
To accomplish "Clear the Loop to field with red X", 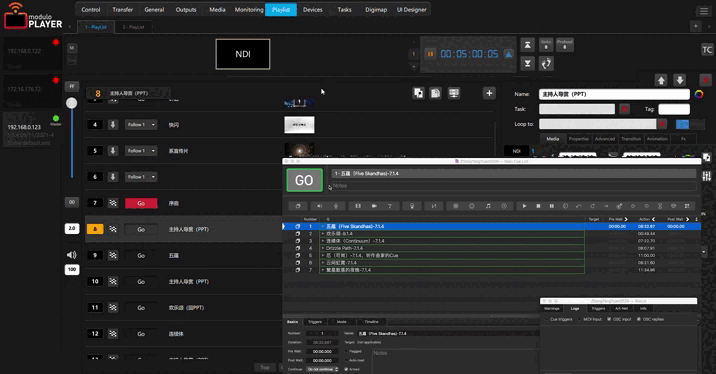I will coord(662,124).
